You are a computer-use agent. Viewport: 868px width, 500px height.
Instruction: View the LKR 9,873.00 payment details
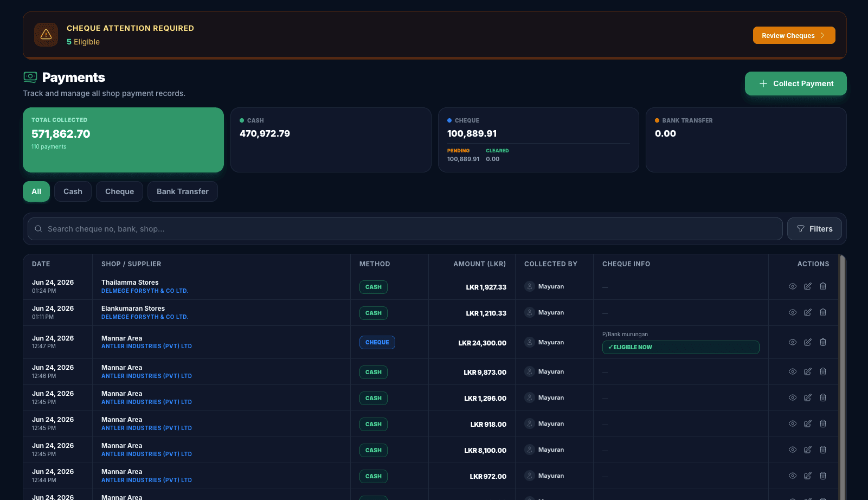tap(793, 371)
